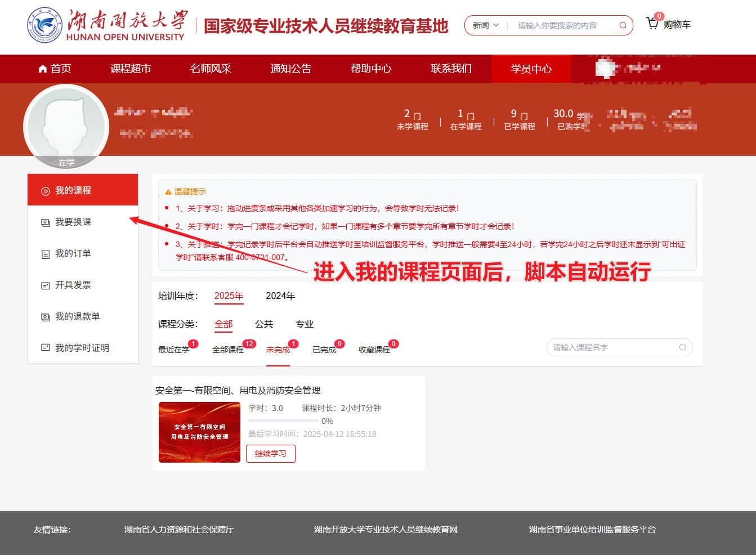756x555 pixels.
Task: Expand the 新闻 search category dropdown
Action: (x=485, y=25)
